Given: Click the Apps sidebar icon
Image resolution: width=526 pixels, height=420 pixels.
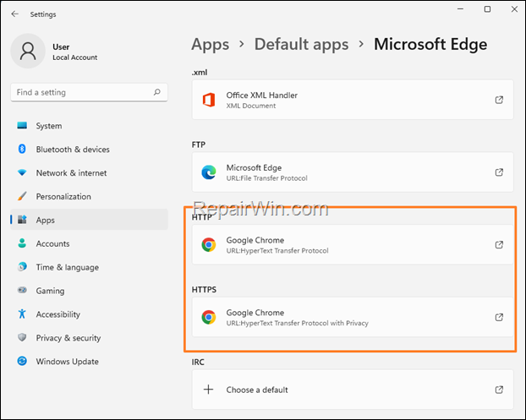Looking at the screenshot, I should coord(22,220).
